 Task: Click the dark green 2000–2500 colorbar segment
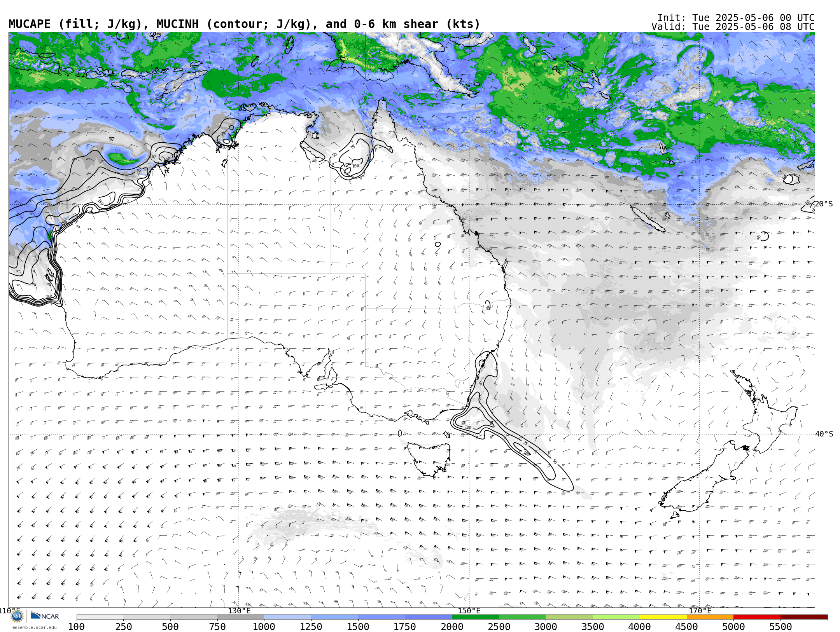[475, 617]
